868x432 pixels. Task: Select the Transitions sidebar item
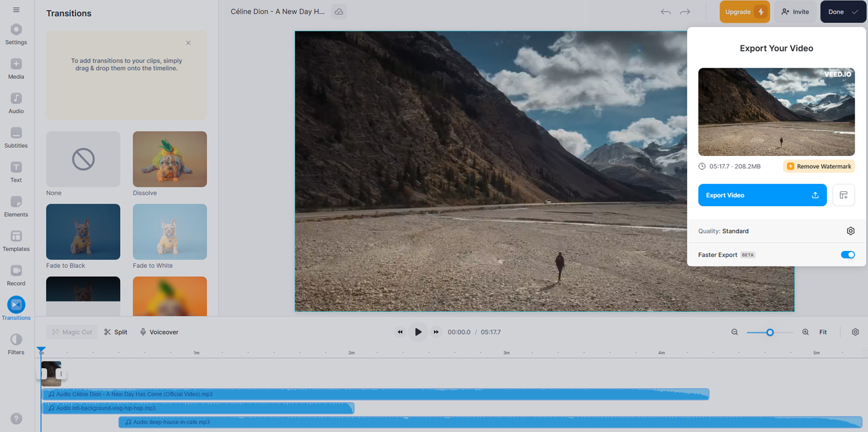[16, 309]
